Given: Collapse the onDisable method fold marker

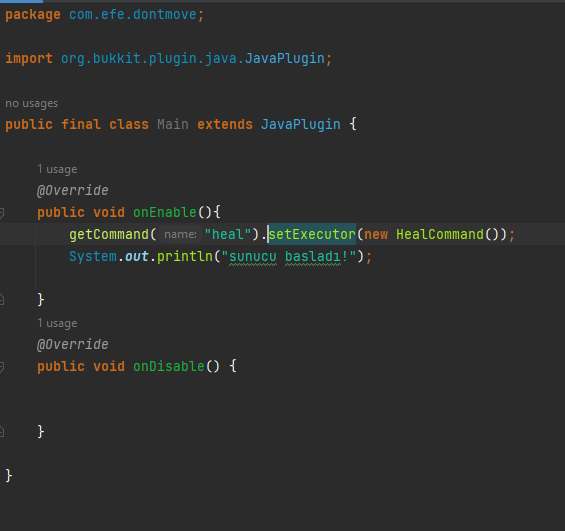Looking at the screenshot, I should [x=1, y=367].
